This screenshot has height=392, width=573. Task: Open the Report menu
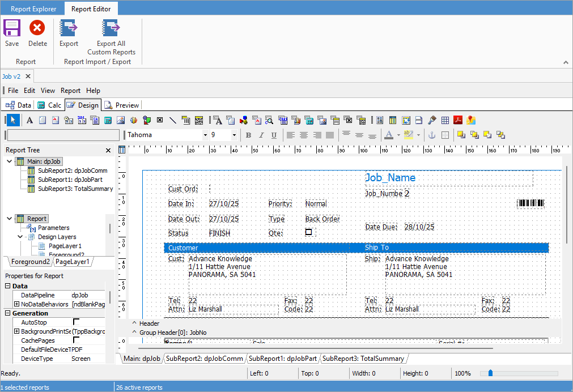70,91
